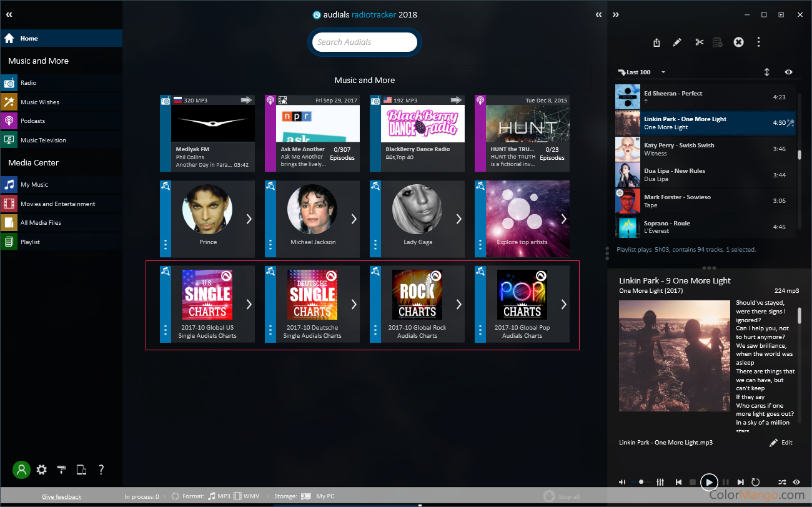Open Music Wishes section

pyautogui.click(x=61, y=102)
